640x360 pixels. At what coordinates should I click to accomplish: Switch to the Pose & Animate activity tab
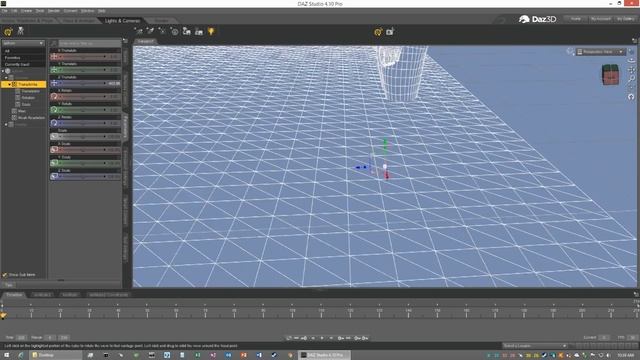79,20
